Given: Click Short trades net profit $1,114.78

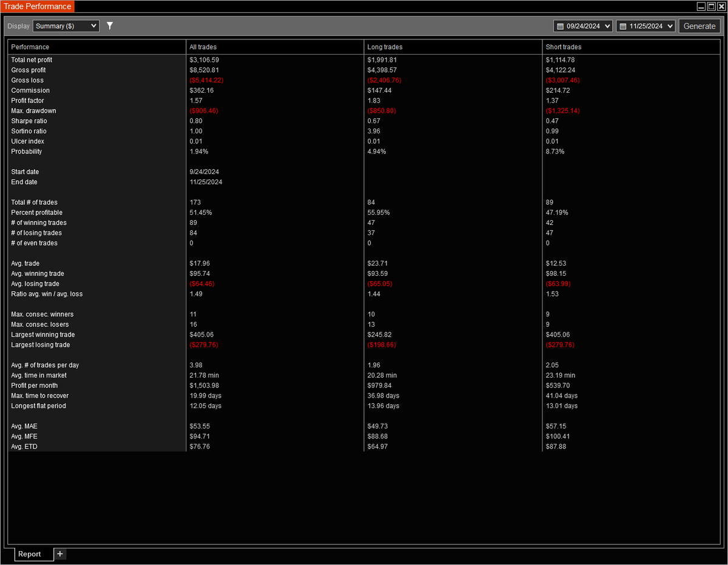Looking at the screenshot, I should point(561,60).
